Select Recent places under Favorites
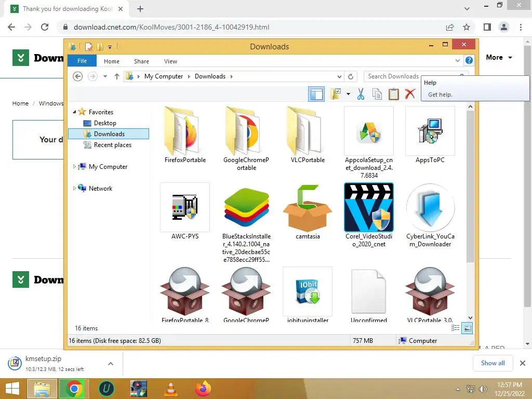Image resolution: width=532 pixels, height=399 pixels. coord(112,145)
